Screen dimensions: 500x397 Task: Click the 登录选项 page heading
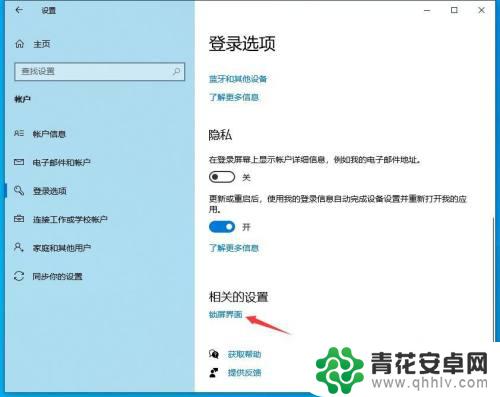pyautogui.click(x=242, y=44)
